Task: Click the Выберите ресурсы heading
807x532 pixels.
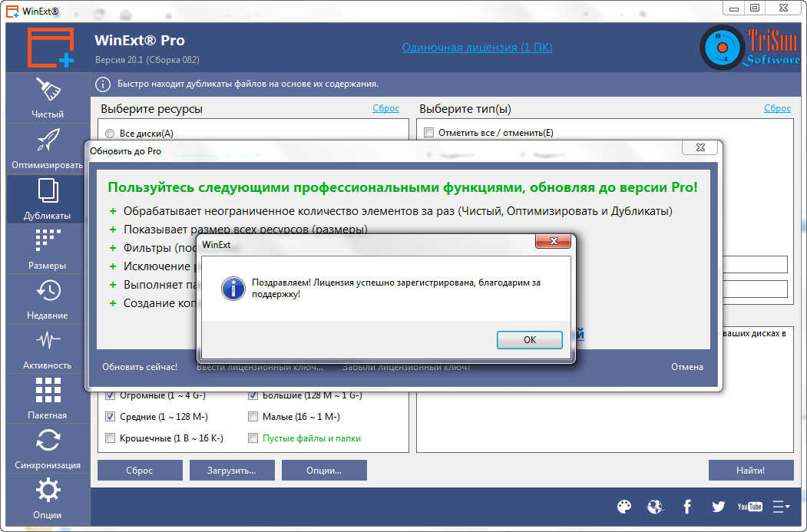Action: pyautogui.click(x=152, y=109)
